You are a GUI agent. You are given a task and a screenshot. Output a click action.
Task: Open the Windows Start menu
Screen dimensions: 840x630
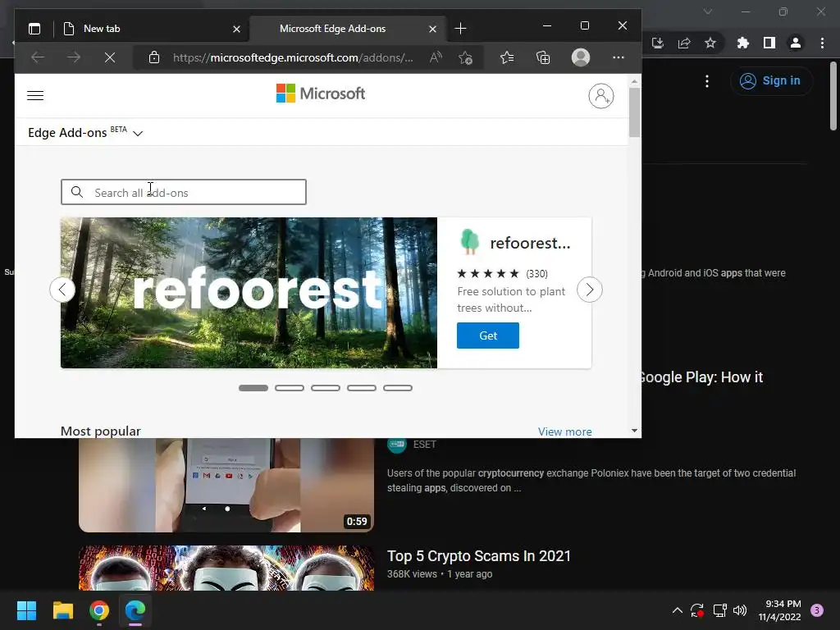(x=27, y=610)
